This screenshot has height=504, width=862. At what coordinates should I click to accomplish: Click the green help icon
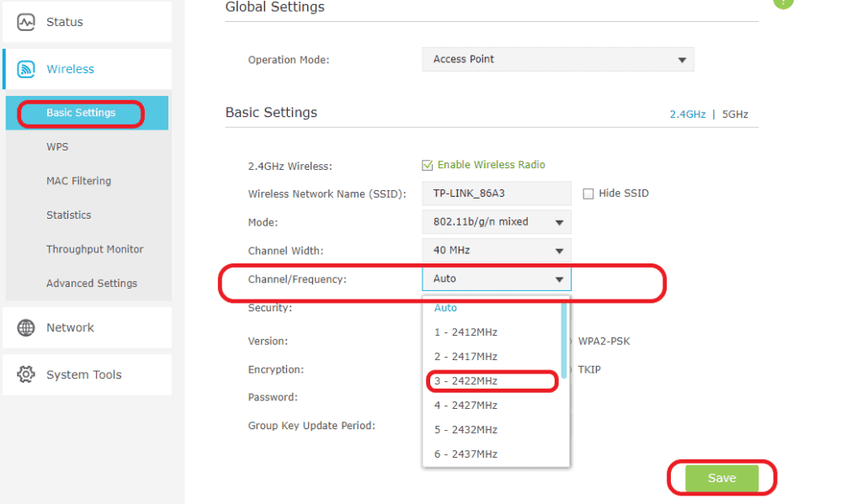pos(782,4)
